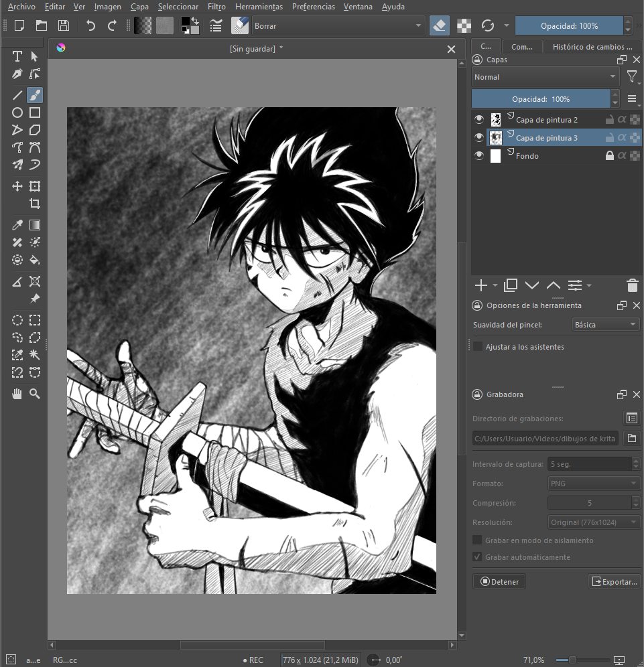The image size is (644, 667).
Task: Open the Borrar blending mode dropdown
Action: point(338,26)
